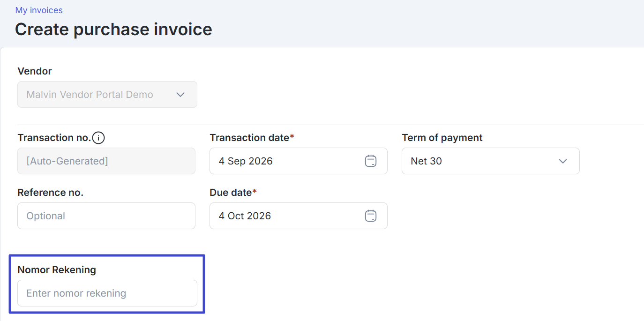Focus the Enter nomor rekening input
Viewport: 644px width, 321px height.
click(x=107, y=293)
